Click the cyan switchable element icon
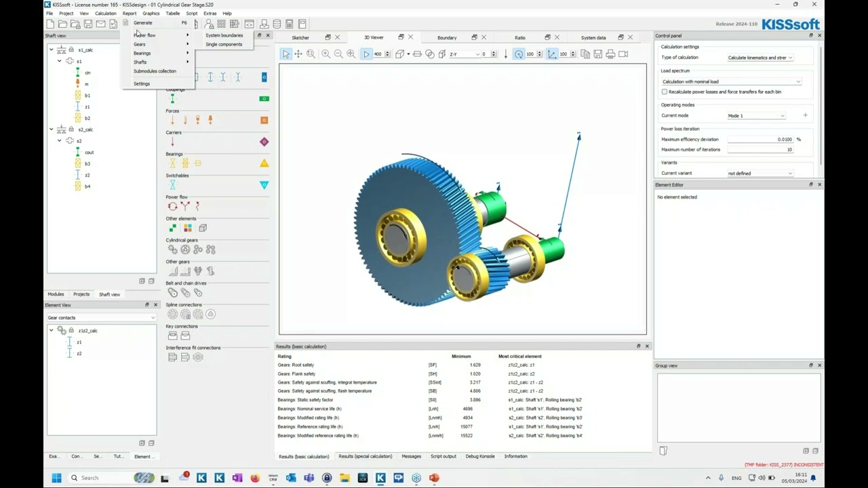The image size is (868, 488). (x=172, y=185)
